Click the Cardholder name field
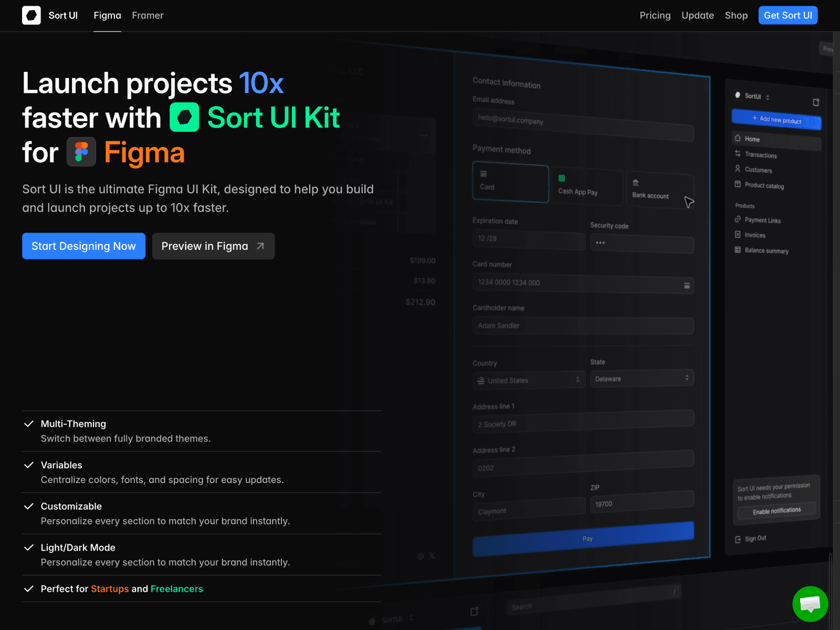The image size is (840, 630). pyautogui.click(x=583, y=325)
